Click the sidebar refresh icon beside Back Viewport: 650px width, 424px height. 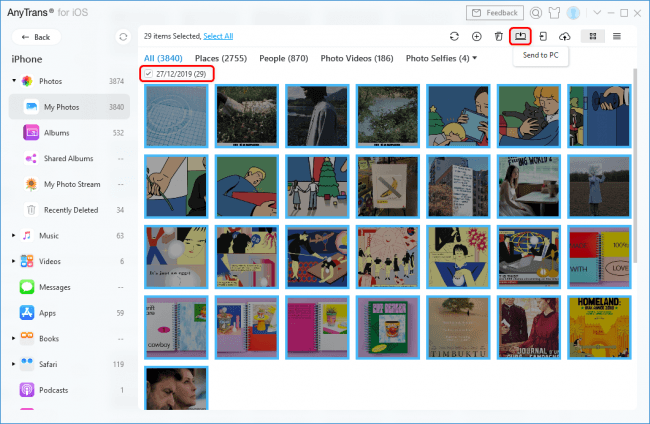122,36
